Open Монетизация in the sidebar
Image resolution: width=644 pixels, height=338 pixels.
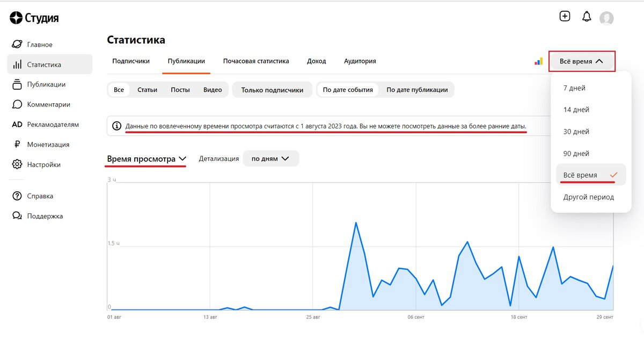point(49,145)
